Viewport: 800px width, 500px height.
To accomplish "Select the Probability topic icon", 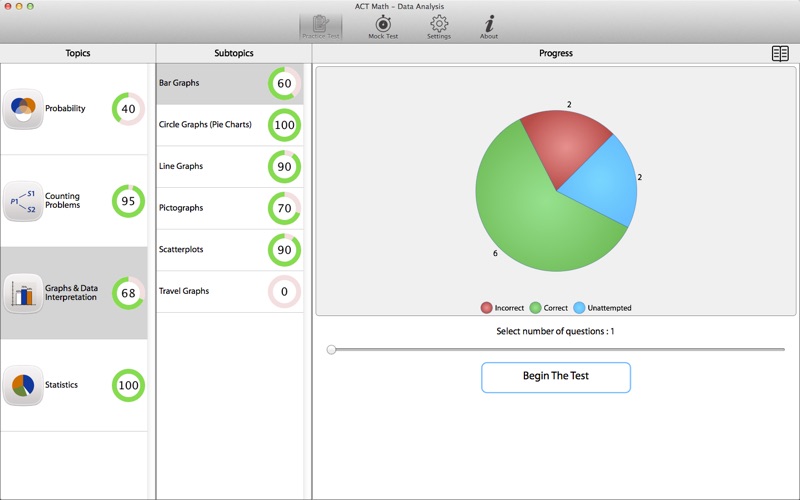I will tap(22, 108).
